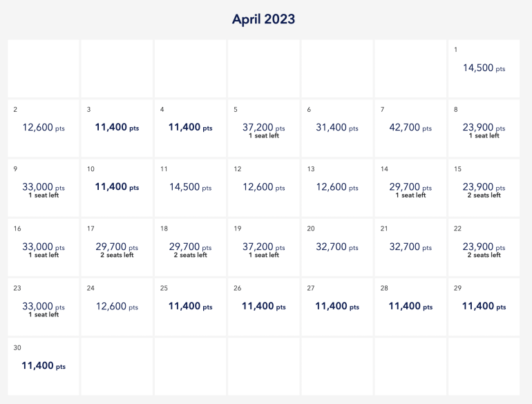Select the April 4 date cell
This screenshot has height=404, width=532.
click(x=190, y=128)
